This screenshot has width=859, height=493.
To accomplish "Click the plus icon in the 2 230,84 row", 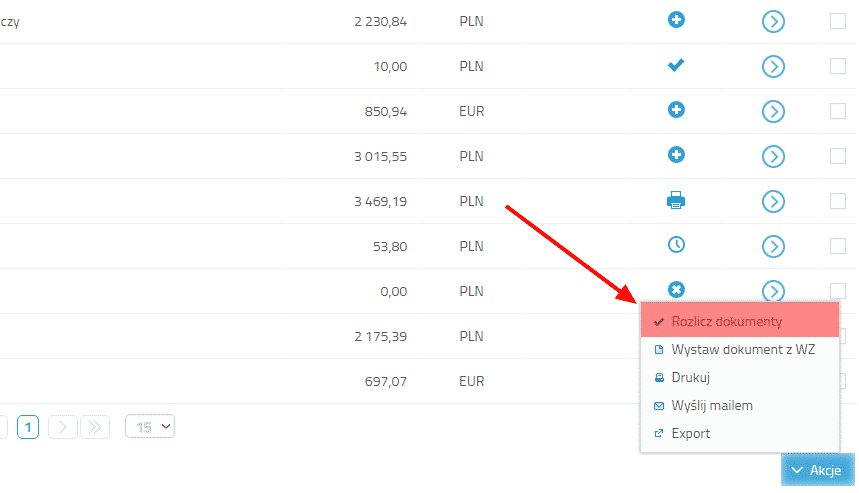I will [x=676, y=20].
